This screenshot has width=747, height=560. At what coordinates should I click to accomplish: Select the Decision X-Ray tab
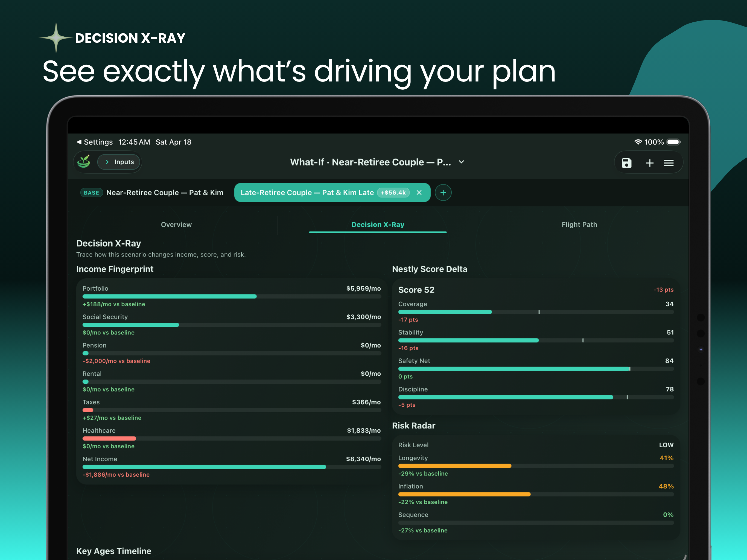[378, 224]
